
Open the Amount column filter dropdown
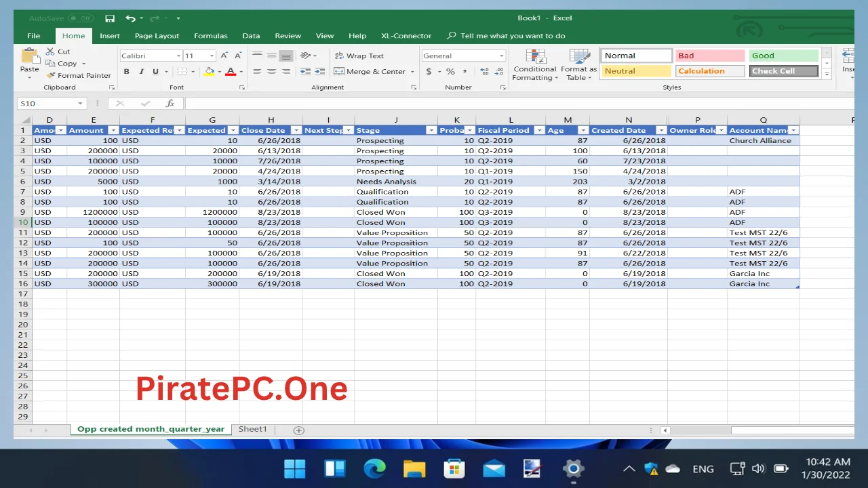tap(113, 130)
